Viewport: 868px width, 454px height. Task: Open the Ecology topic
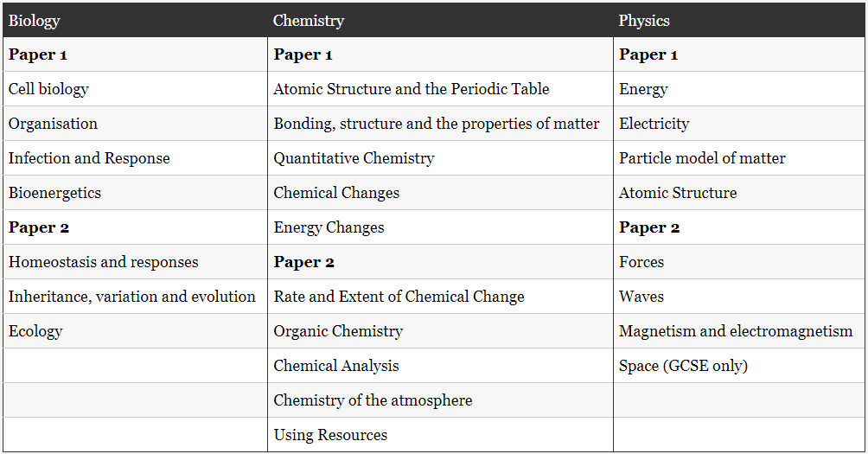35,331
